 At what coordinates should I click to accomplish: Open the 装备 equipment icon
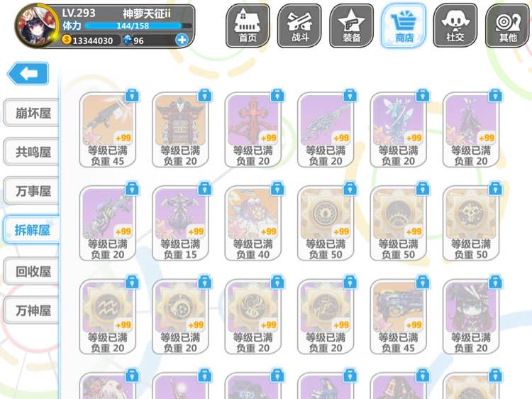352,26
